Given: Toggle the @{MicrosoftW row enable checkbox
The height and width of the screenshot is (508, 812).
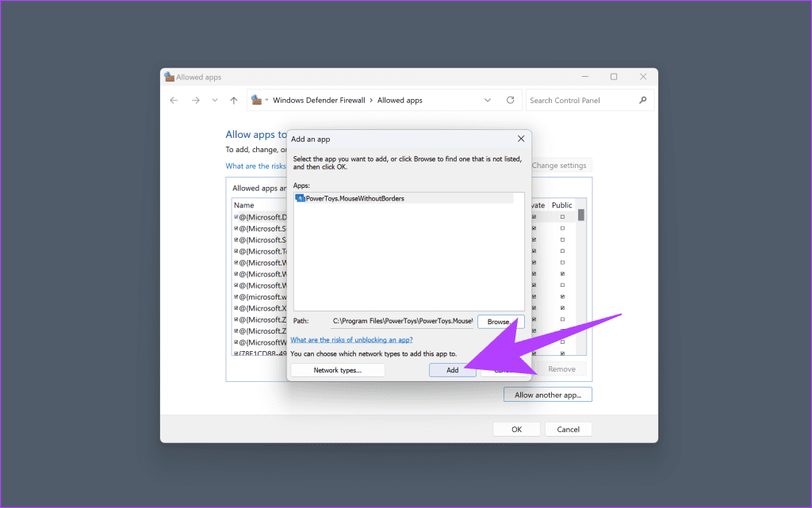Looking at the screenshot, I should 236,342.
